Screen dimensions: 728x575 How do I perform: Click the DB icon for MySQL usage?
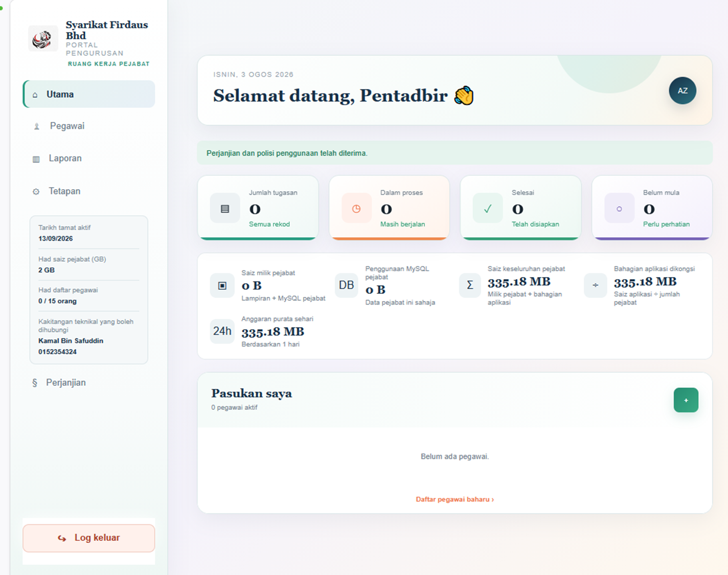click(347, 285)
